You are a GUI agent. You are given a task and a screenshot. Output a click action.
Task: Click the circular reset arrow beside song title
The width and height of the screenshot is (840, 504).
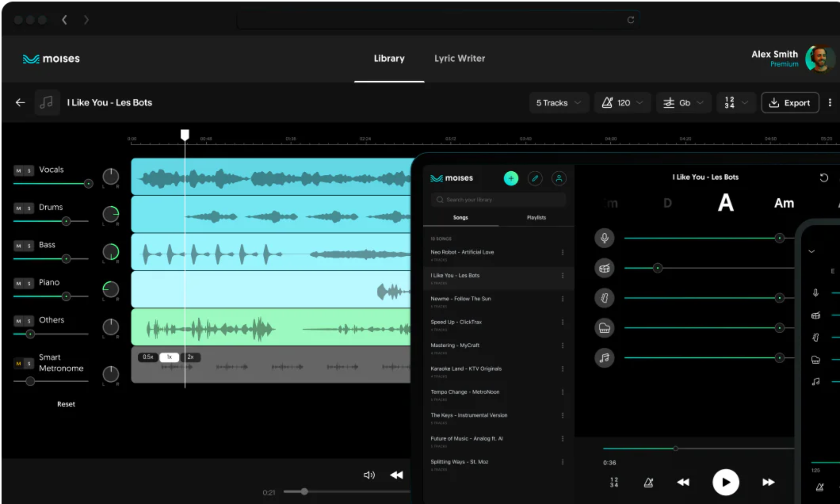pyautogui.click(x=824, y=178)
